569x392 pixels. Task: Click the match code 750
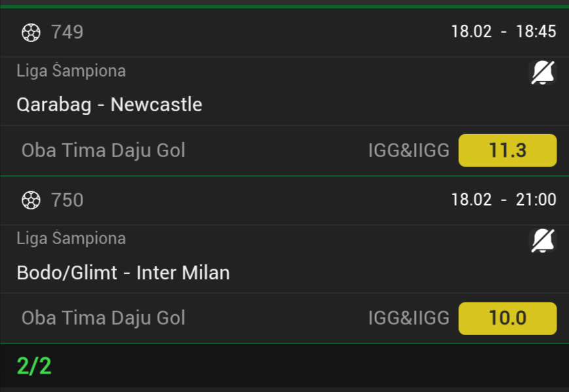[67, 200]
